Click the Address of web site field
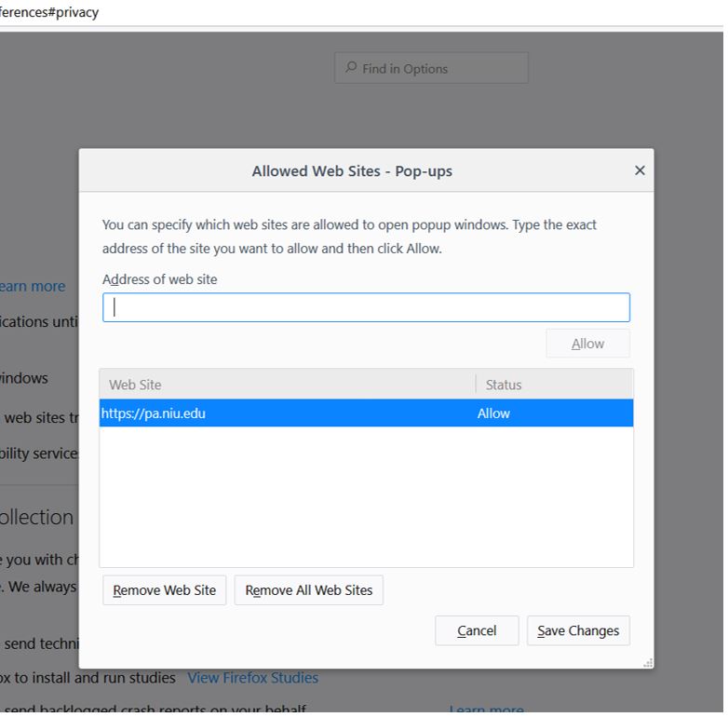Screen dimensions: 728x717 (366, 307)
